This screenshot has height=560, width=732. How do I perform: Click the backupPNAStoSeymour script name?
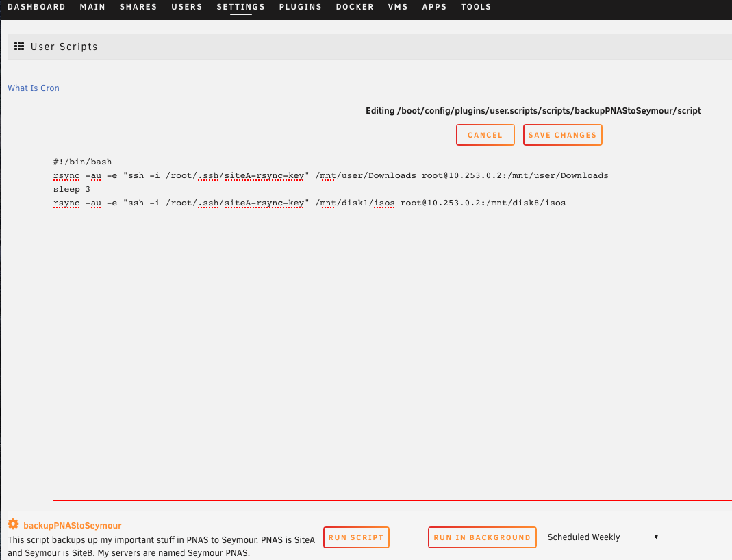(72, 525)
